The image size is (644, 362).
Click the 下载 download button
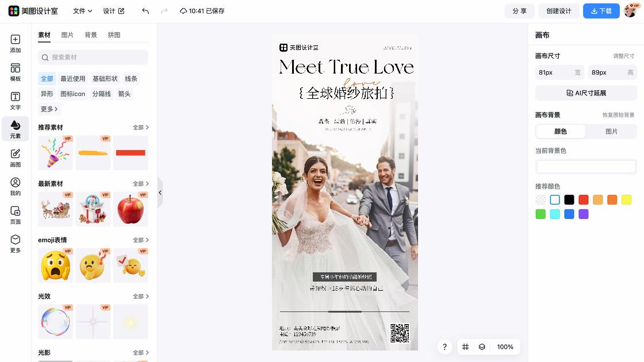click(x=601, y=11)
